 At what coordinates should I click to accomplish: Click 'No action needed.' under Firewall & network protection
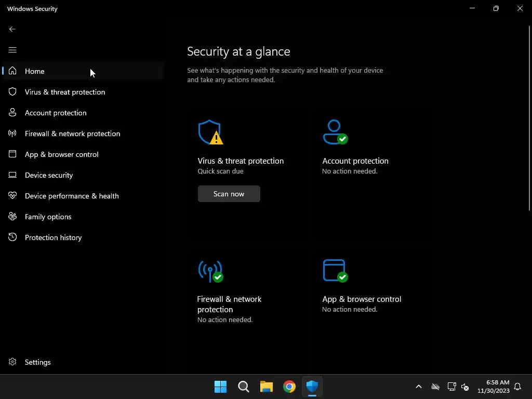[225, 320]
